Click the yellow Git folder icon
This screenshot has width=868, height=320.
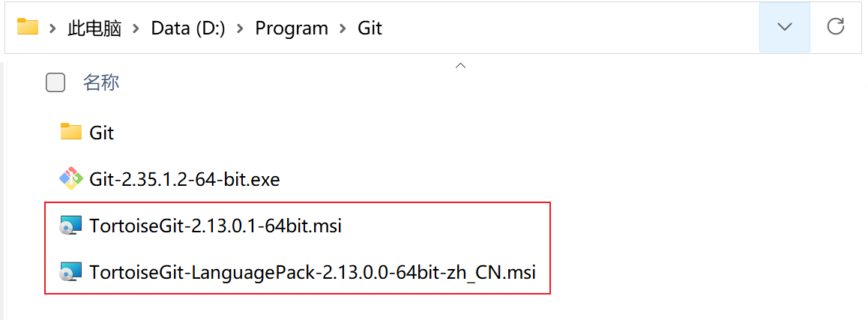[70, 133]
